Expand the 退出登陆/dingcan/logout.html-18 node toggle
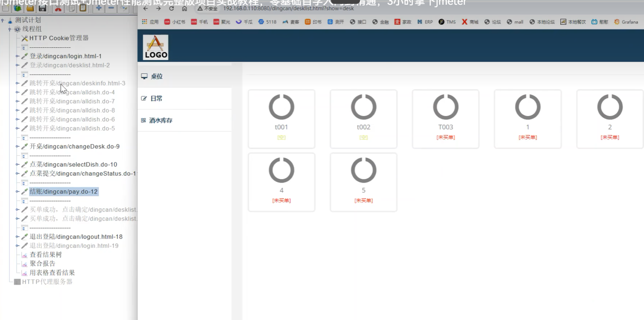The width and height of the screenshot is (644, 320). tap(18, 236)
